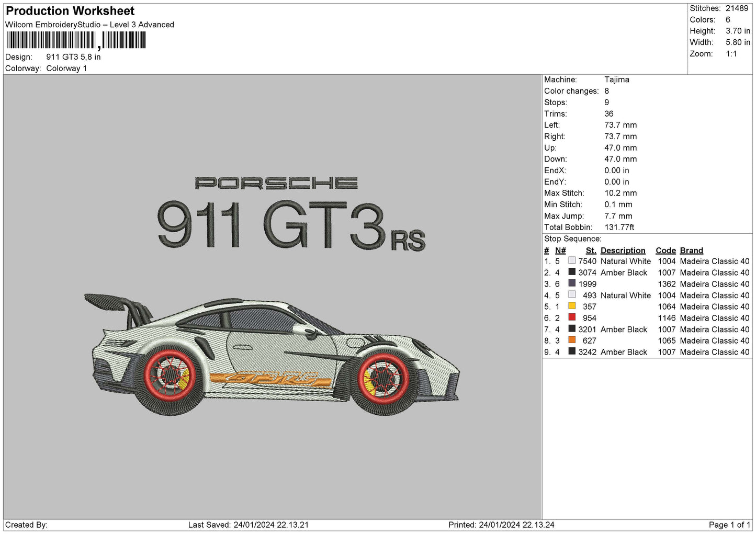The width and height of the screenshot is (756, 534).
Task: Select the Zoom value 1:1
Action: (731, 54)
